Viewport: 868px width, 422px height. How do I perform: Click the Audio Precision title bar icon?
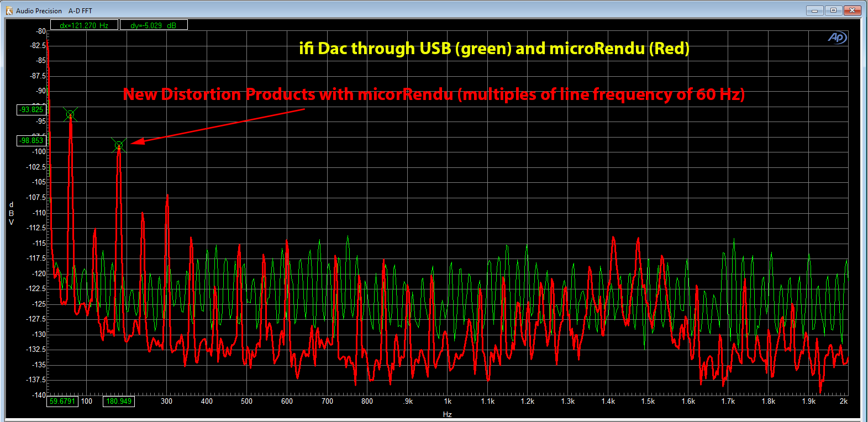(x=9, y=10)
